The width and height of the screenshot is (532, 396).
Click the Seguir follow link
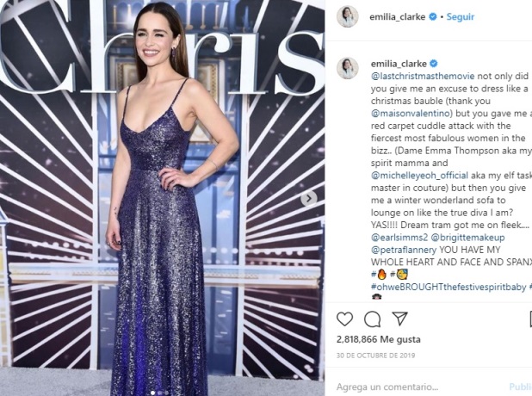tap(460, 16)
